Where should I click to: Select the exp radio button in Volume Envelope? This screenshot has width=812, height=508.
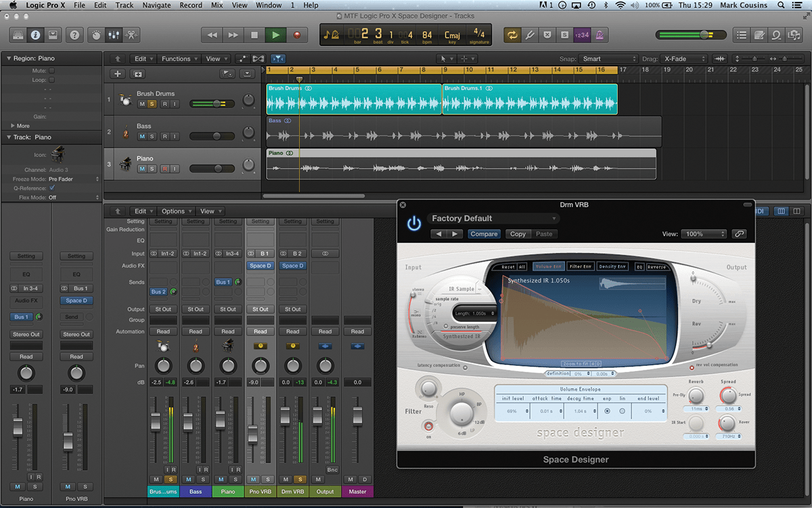coord(607,411)
